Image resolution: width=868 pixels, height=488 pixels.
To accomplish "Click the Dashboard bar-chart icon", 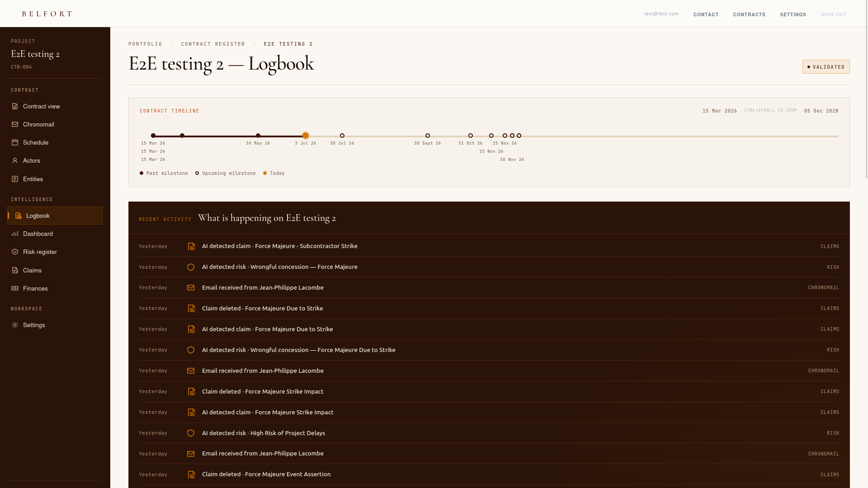I will 15,234.
